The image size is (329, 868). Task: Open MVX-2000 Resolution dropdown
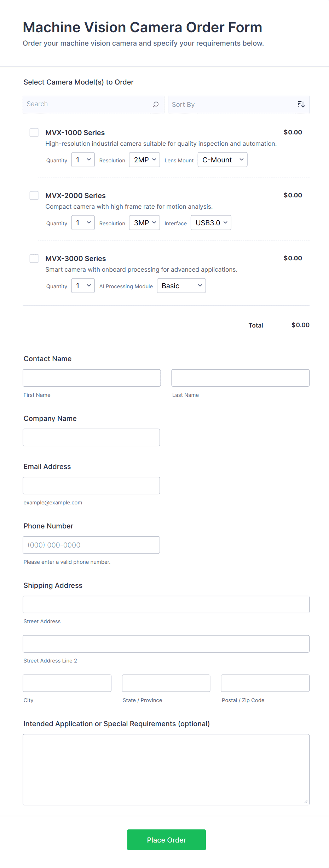tap(144, 223)
